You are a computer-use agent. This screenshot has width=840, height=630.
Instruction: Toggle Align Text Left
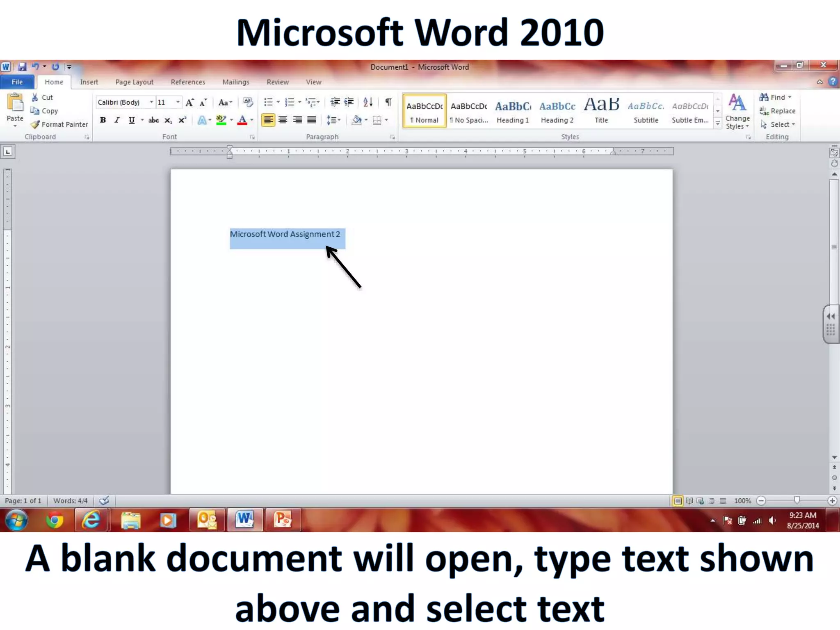coord(268,120)
